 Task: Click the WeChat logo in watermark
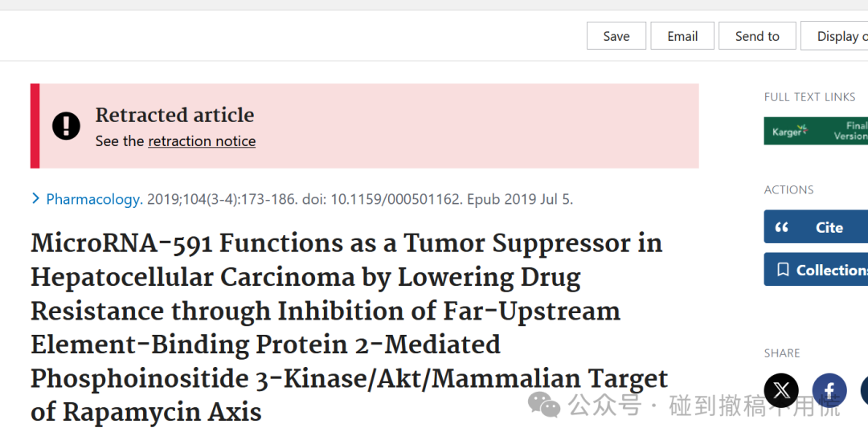543,404
